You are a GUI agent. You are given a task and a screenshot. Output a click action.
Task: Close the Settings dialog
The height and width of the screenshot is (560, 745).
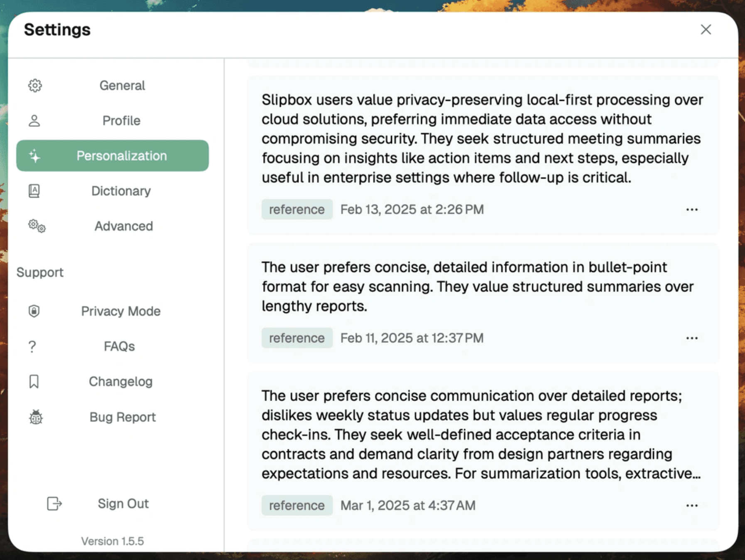(706, 29)
